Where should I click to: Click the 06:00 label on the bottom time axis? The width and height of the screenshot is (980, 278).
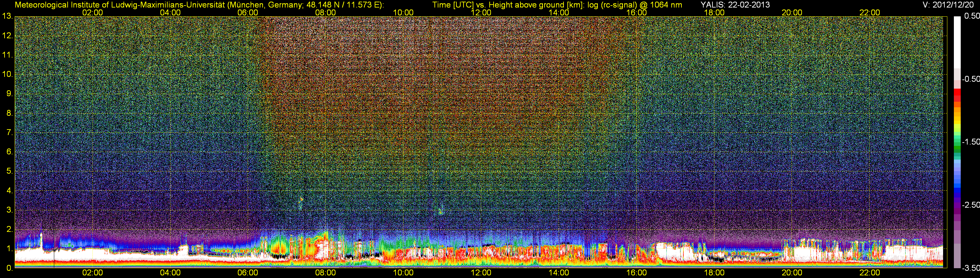click(x=248, y=273)
